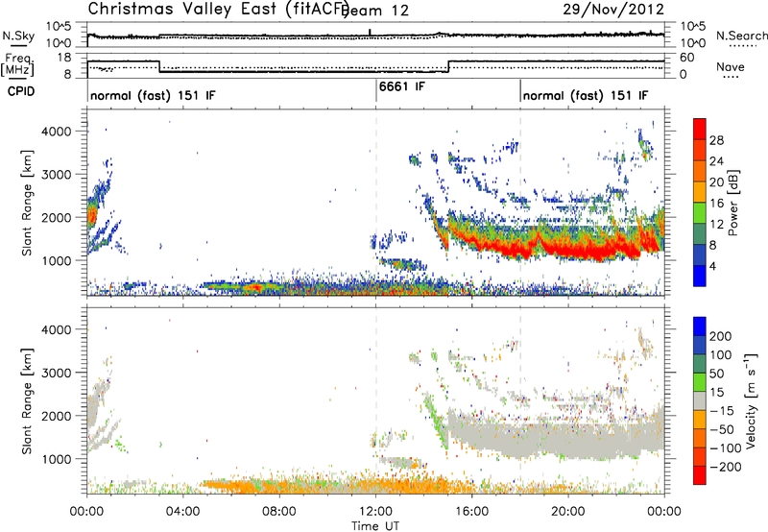The image size is (768, 532).
Task: Click the '04:00' time axis label
Action: click(x=183, y=512)
